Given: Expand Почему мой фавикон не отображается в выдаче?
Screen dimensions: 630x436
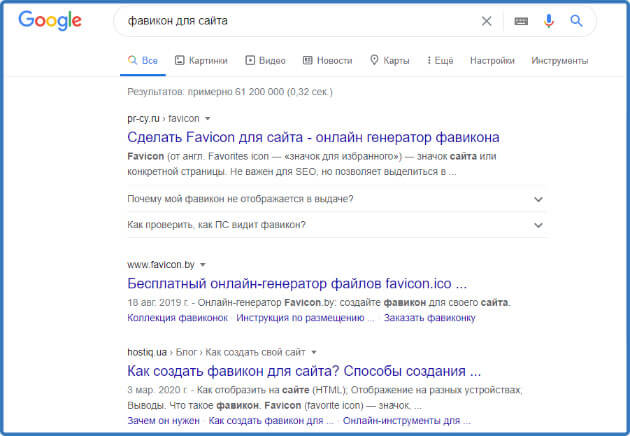Looking at the screenshot, I should 337,199.
